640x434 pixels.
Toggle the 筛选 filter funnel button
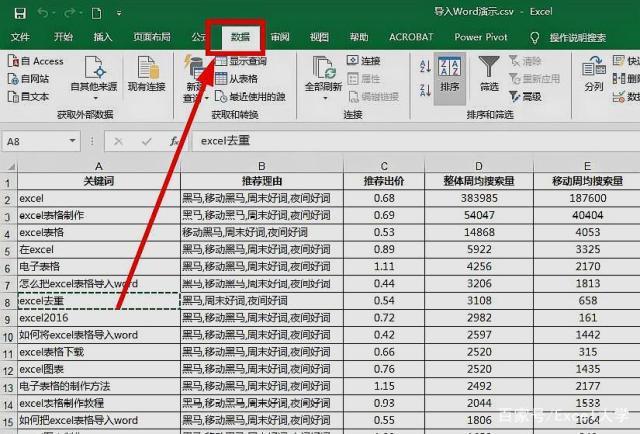(489, 74)
